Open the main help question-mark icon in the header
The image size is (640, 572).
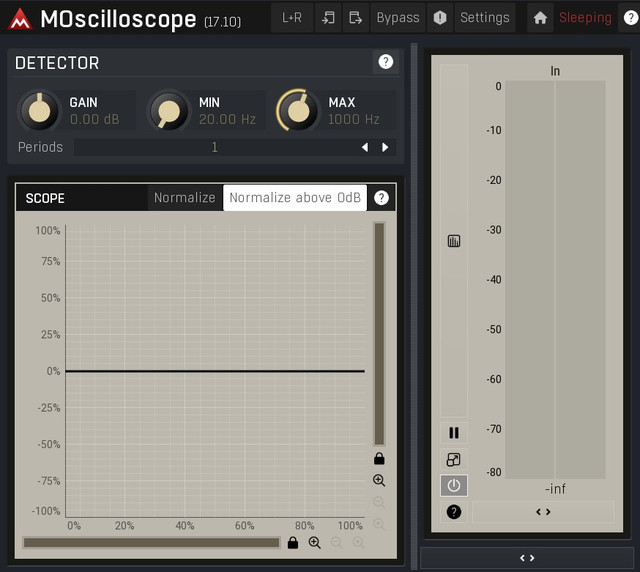coord(630,18)
